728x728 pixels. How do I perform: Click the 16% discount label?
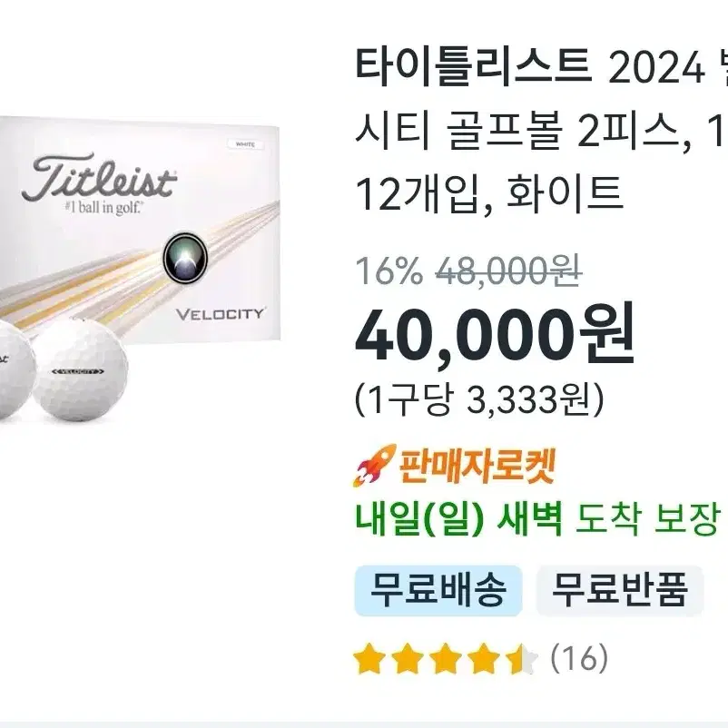pos(389,271)
